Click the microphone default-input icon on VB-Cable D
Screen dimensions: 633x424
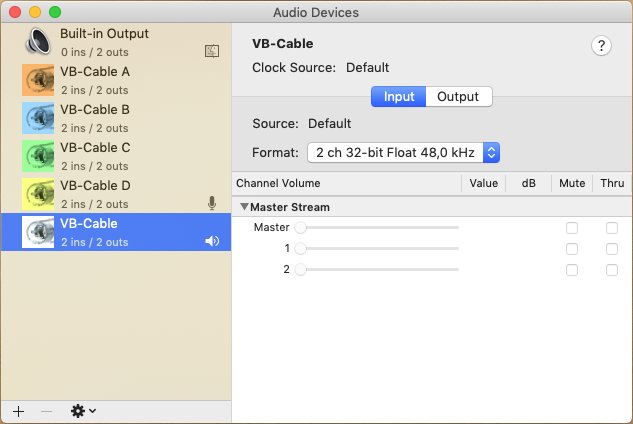coord(212,203)
